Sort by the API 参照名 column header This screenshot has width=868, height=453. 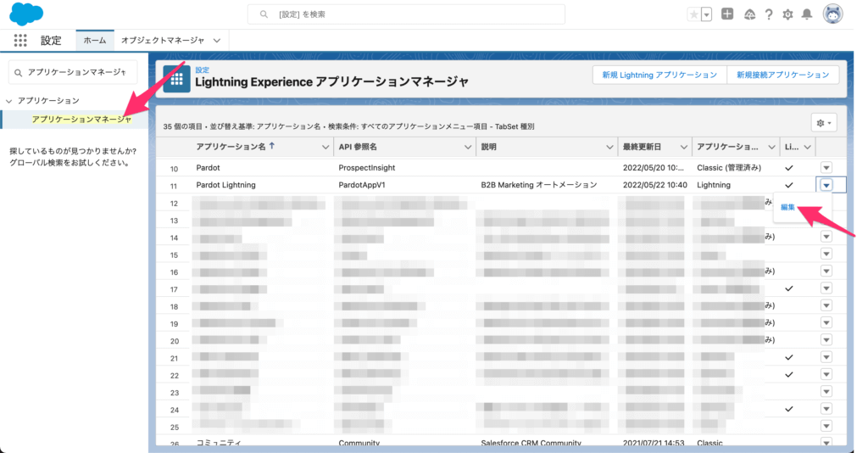tap(358, 147)
